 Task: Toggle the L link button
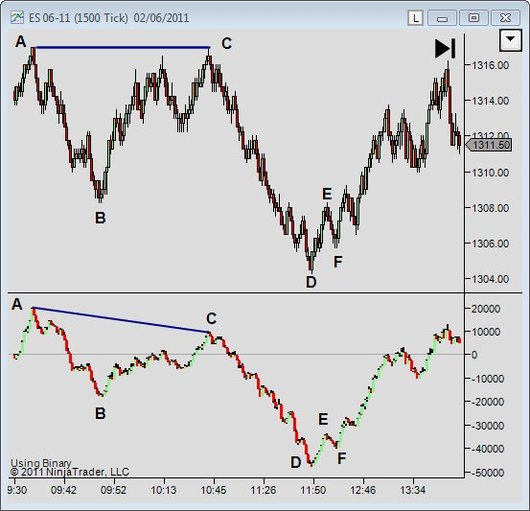click(415, 18)
